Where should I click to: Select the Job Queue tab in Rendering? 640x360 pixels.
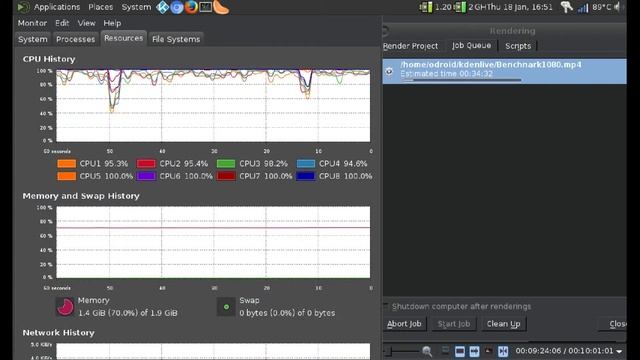click(471, 46)
